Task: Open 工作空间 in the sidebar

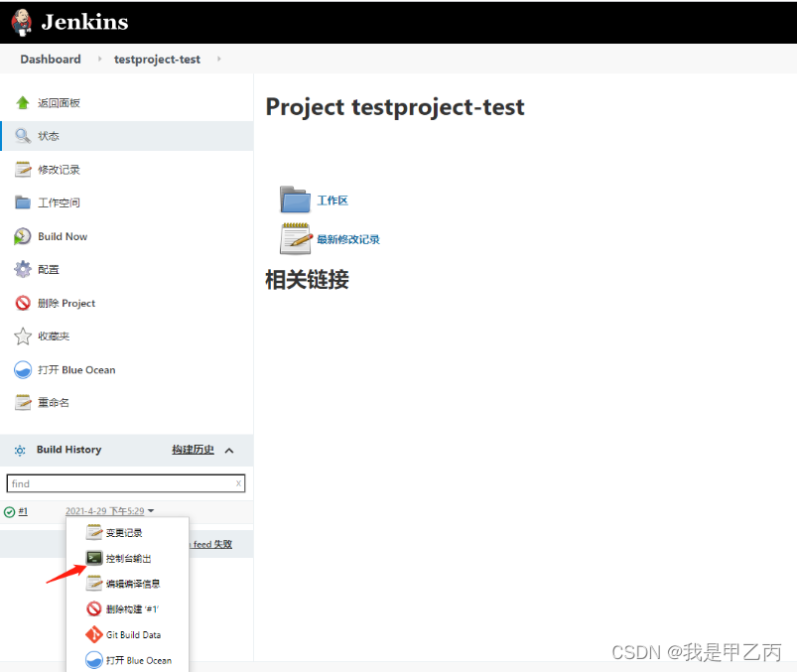Action: (x=59, y=202)
